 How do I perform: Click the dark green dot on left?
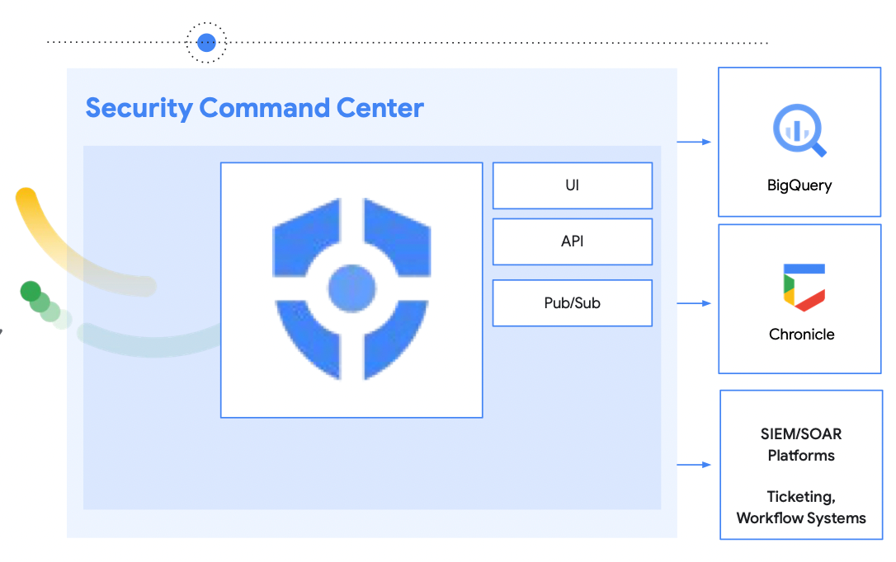pyautogui.click(x=31, y=292)
